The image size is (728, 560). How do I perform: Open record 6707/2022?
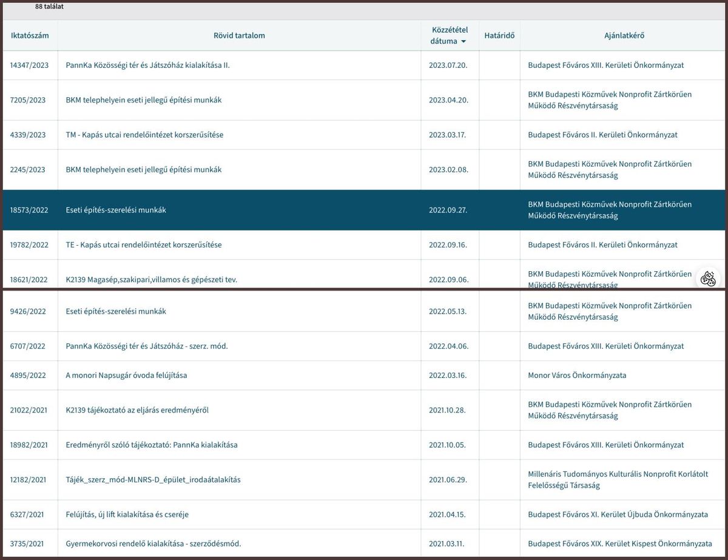28,346
